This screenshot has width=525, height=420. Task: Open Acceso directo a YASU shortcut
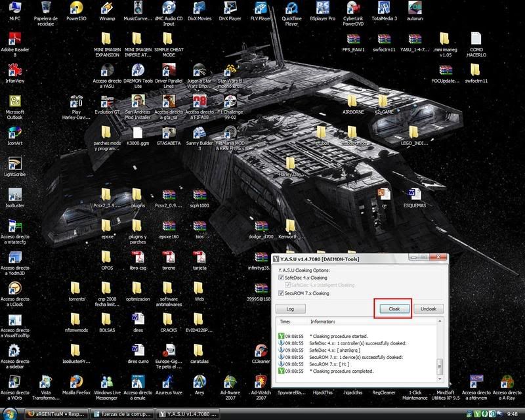107,75
